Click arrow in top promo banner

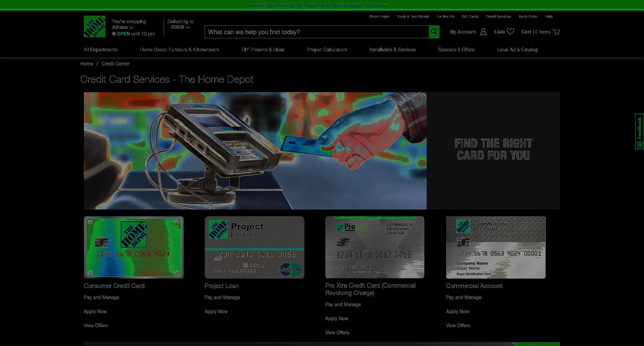393,6
